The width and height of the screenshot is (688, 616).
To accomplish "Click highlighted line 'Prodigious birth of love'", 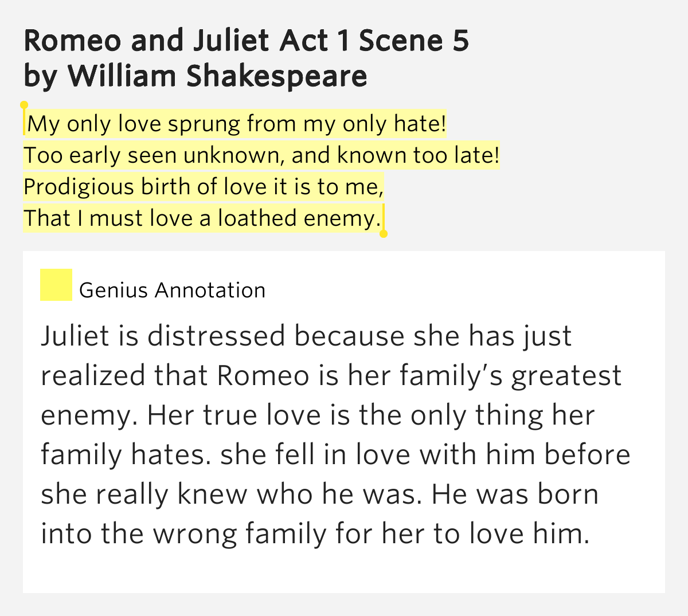I will (204, 187).
